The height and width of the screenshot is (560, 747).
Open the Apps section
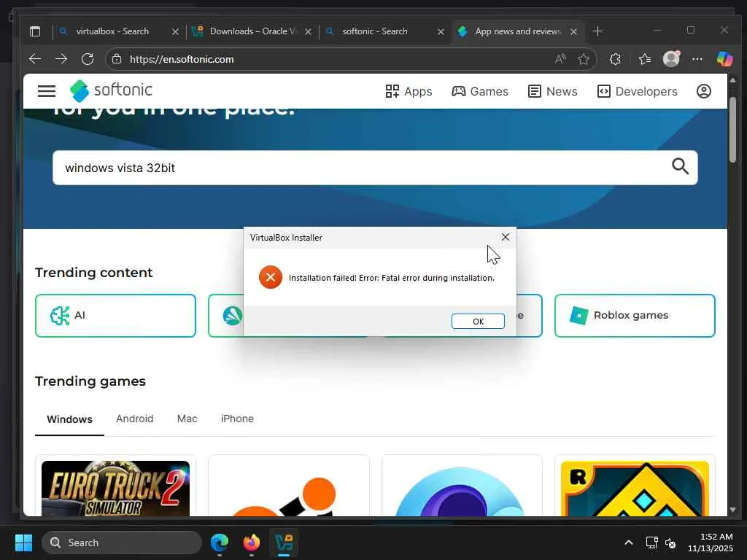[409, 91]
